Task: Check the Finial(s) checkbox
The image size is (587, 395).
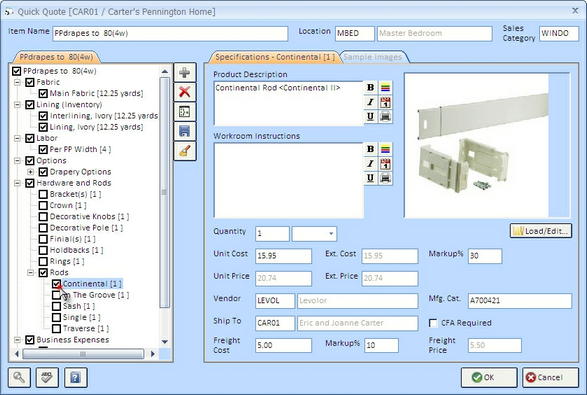Action: [x=43, y=239]
